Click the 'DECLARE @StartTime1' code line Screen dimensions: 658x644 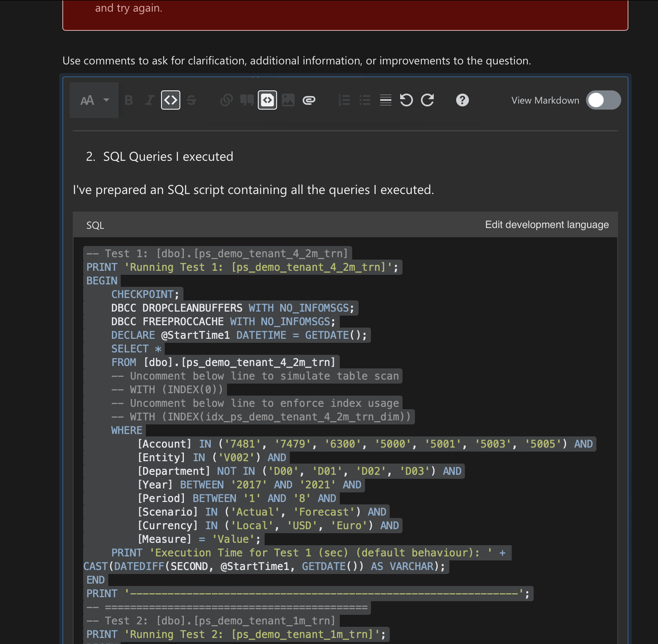click(239, 335)
